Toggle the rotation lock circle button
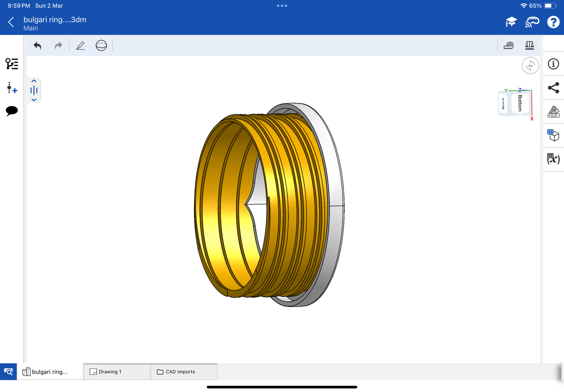 click(x=530, y=66)
